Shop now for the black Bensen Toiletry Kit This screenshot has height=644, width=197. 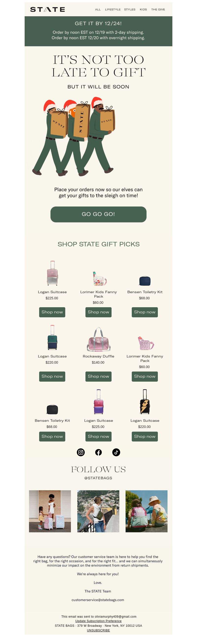pyautogui.click(x=52, y=436)
